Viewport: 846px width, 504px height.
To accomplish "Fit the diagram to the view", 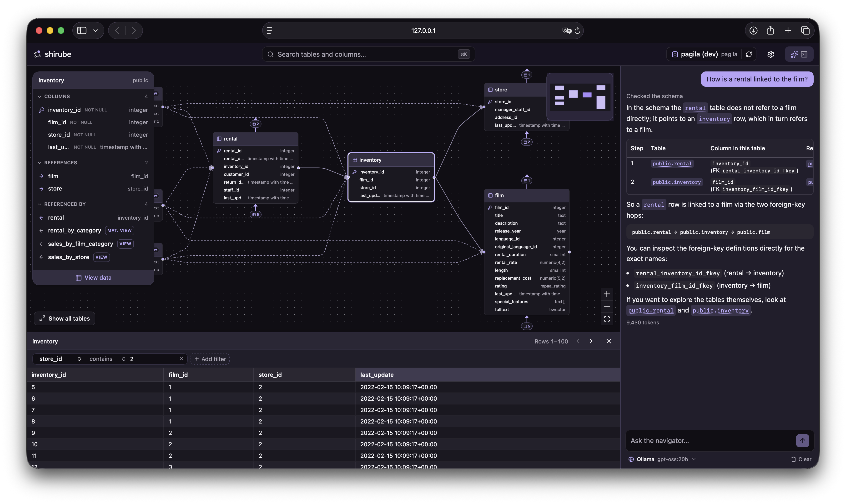I will pos(607,319).
